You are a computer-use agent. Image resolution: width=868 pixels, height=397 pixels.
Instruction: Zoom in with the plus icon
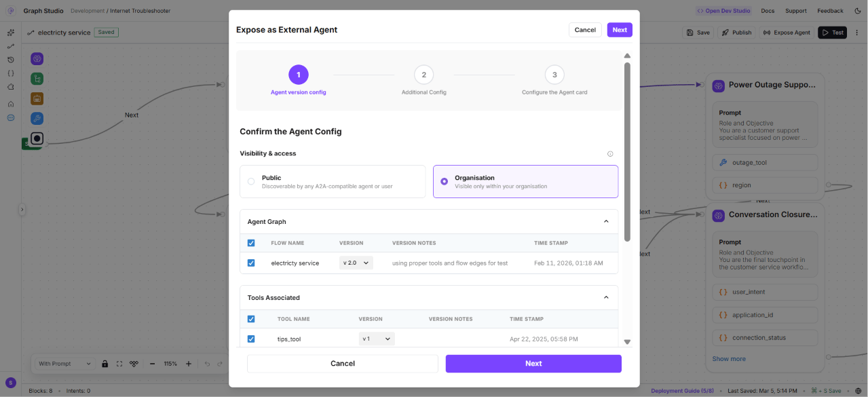point(189,364)
